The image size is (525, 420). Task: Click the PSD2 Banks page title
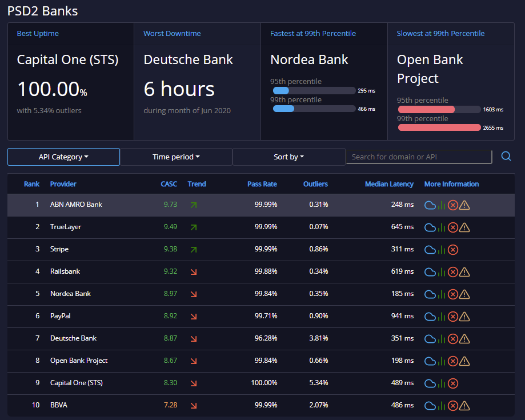click(x=42, y=11)
